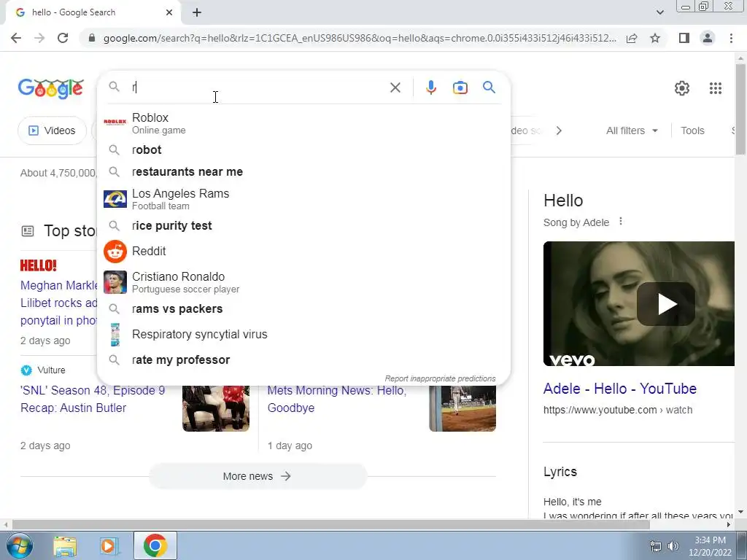
Task: Open Windows Media Player taskbar icon
Action: click(109, 545)
